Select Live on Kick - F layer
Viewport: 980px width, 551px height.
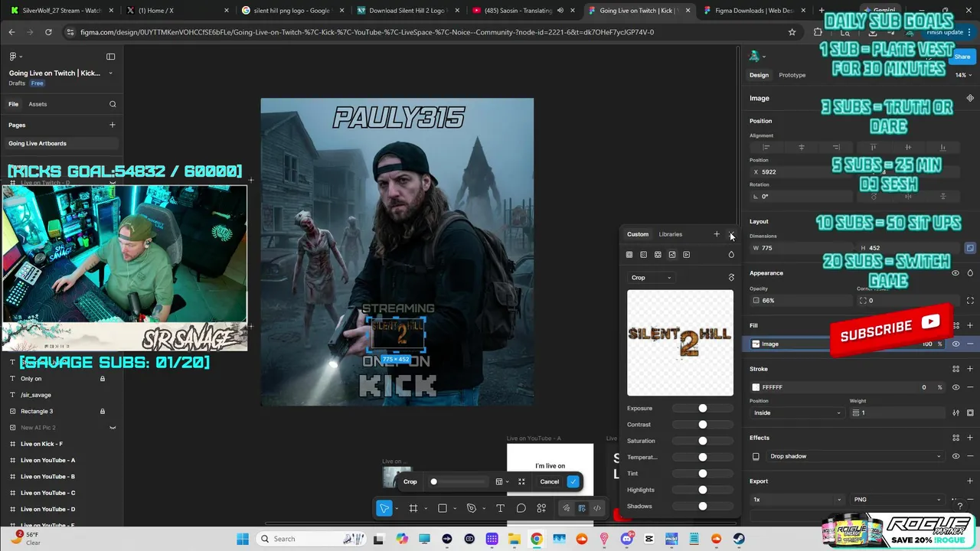pyautogui.click(x=41, y=444)
